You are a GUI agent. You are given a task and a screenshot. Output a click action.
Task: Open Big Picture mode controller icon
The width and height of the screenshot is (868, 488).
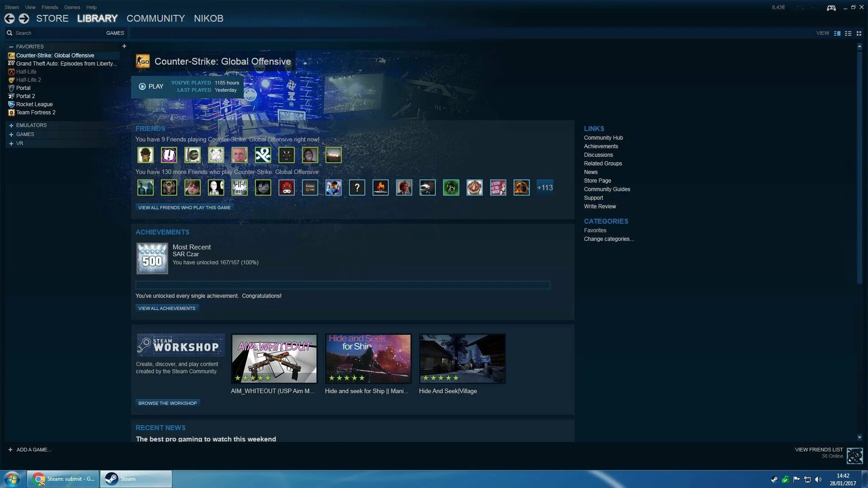tap(831, 8)
